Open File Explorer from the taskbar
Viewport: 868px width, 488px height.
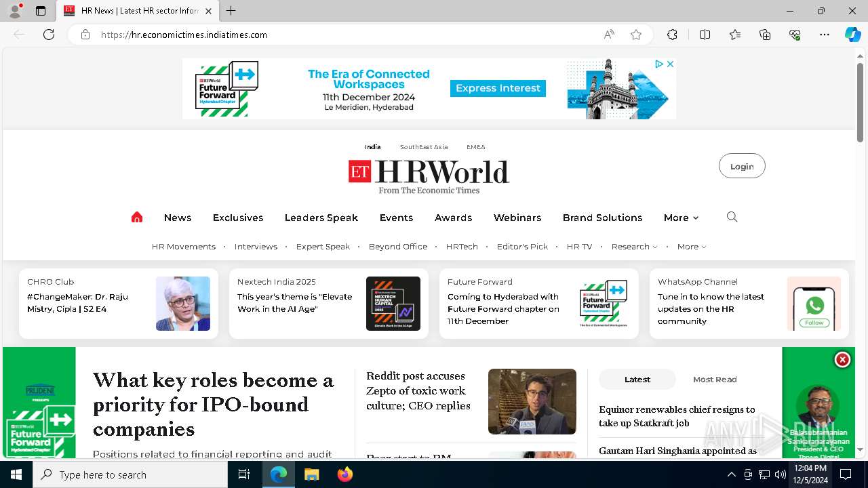[311, 474]
